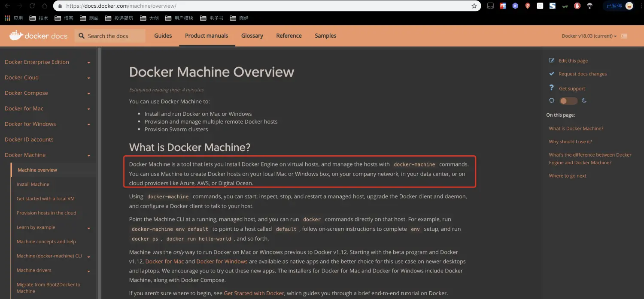Open the 博客 bookmarks folder
Image resolution: width=644 pixels, height=299 pixels.
click(x=64, y=18)
